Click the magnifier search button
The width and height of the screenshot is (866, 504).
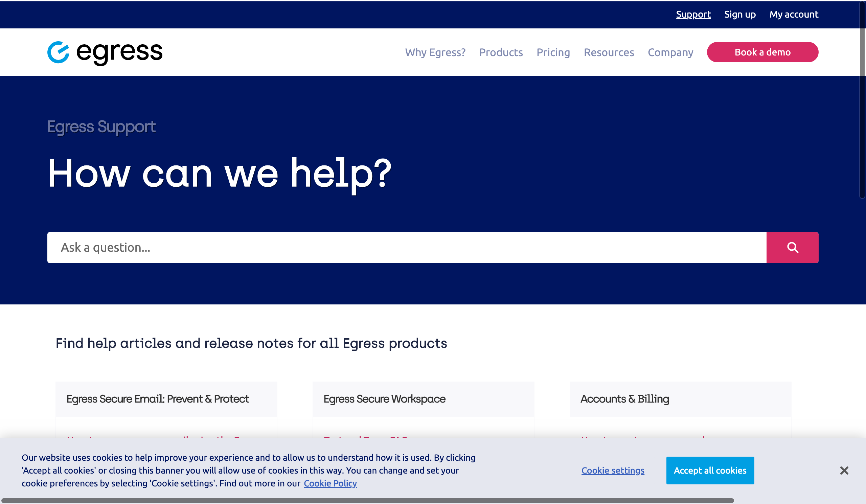pyautogui.click(x=792, y=247)
